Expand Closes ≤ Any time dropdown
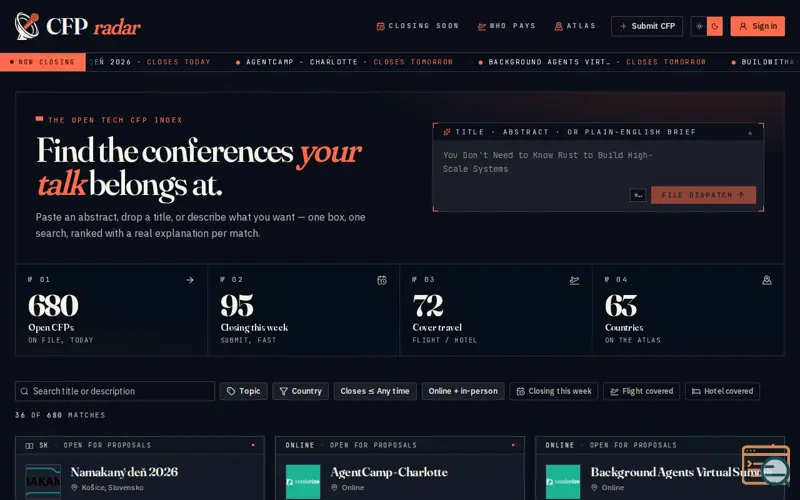800x500 pixels. click(x=375, y=391)
